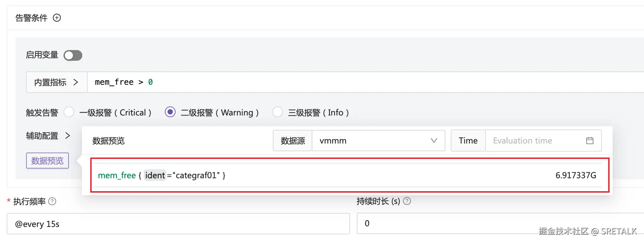Click the ident label tag in result
The width and height of the screenshot is (644, 243).
155,175
